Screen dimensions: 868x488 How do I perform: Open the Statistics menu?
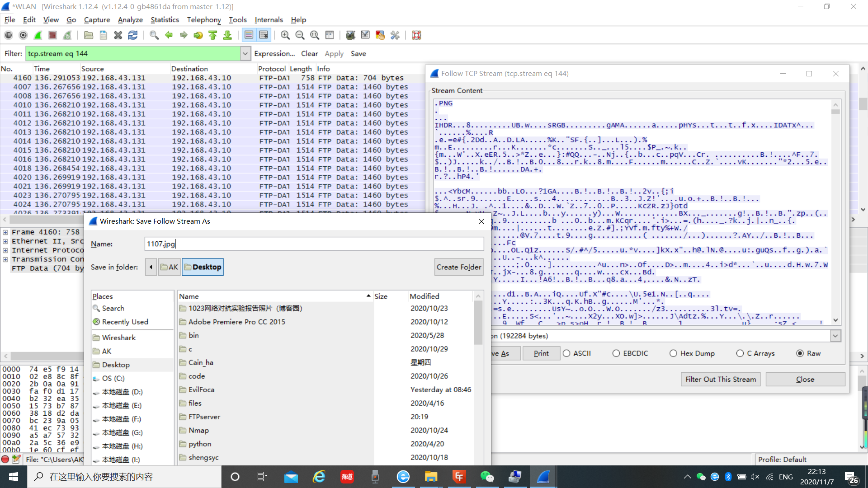click(165, 20)
